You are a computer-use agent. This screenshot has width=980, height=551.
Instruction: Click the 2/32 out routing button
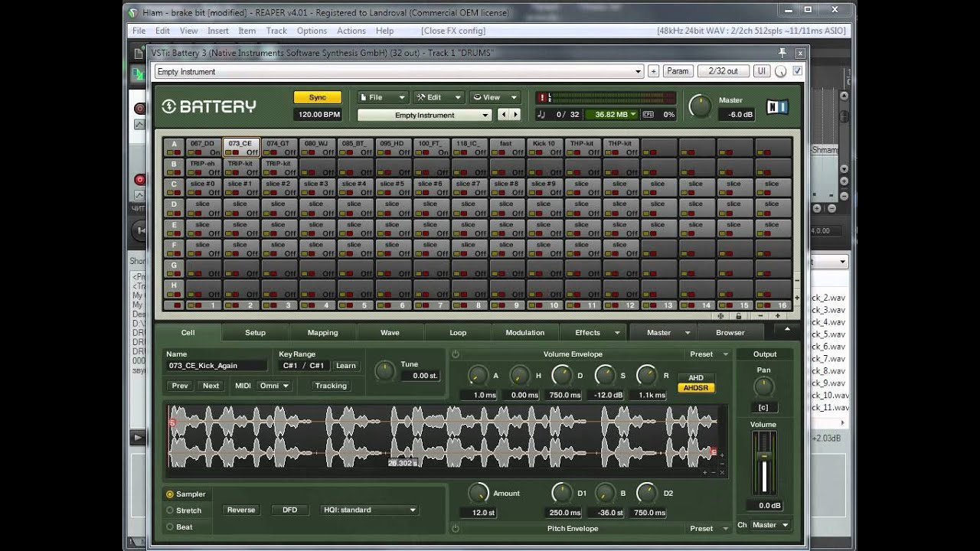click(724, 71)
